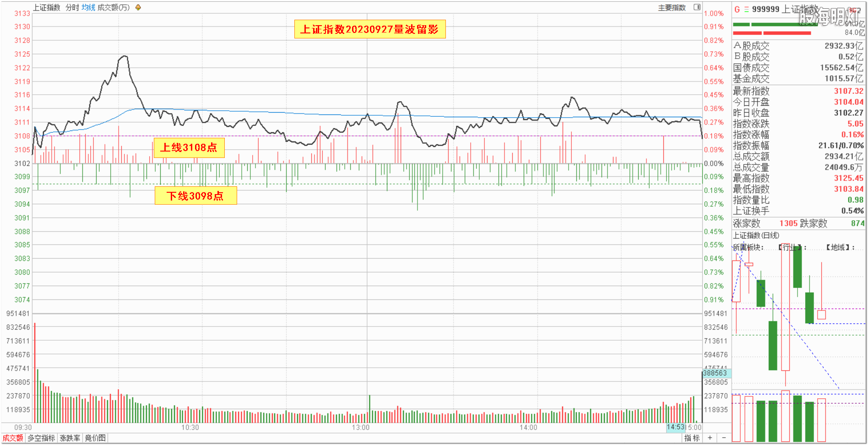Click the 今日开盘 value 3104.04

[x=848, y=102]
